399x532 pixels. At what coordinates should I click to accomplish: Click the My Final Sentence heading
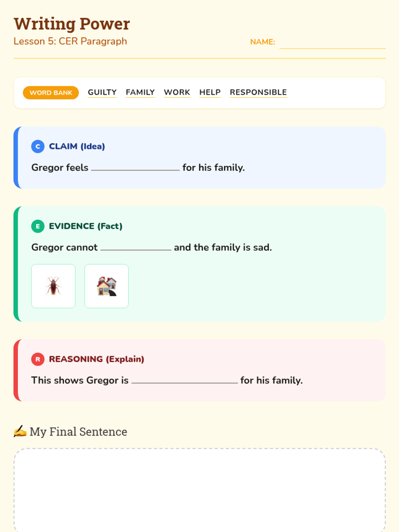(78, 432)
